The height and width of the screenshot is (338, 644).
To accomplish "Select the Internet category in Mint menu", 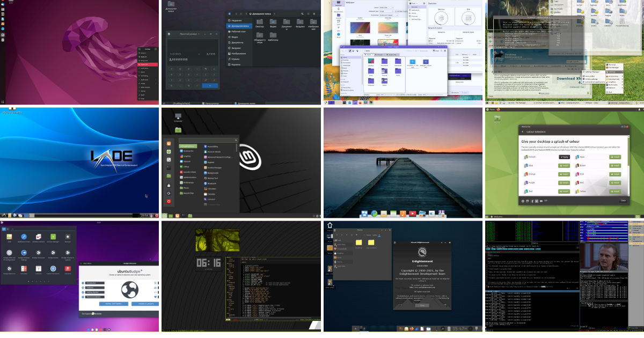I will [x=185, y=161].
